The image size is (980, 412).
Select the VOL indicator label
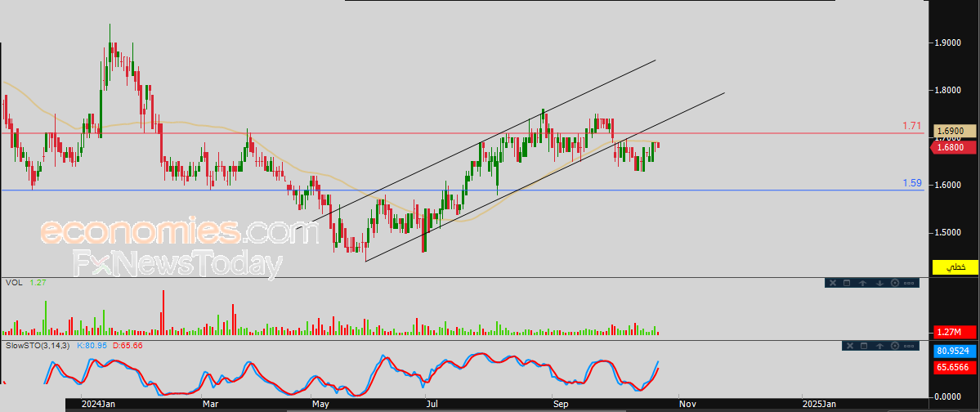click(x=14, y=283)
